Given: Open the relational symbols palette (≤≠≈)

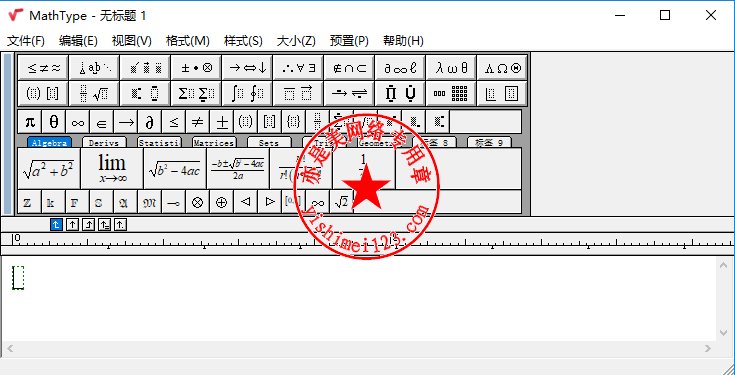Looking at the screenshot, I should pos(43,68).
